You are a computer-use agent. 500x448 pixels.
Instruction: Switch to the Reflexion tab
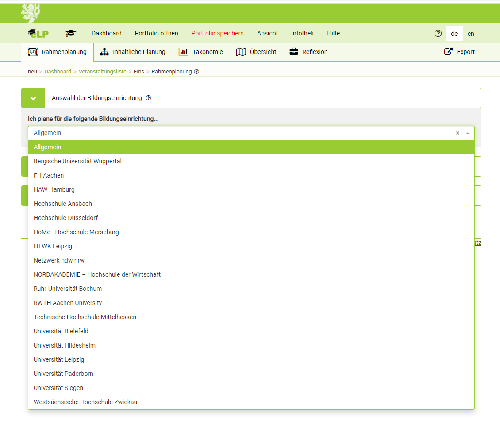(308, 52)
